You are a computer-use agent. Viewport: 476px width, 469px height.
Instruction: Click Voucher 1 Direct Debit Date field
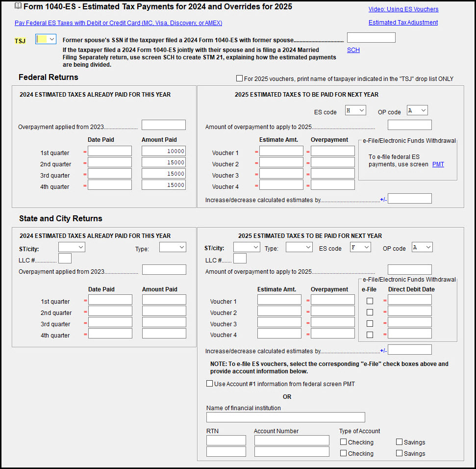tap(410, 300)
